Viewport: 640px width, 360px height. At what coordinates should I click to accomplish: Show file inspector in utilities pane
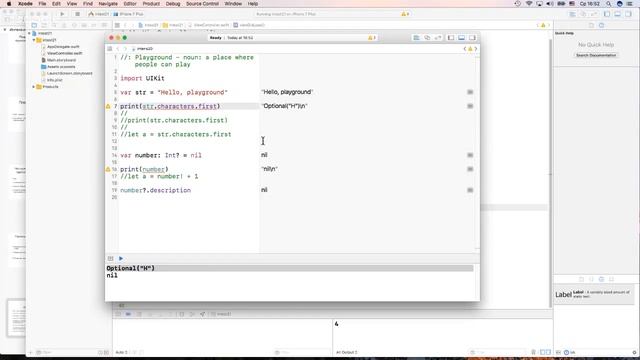click(x=591, y=25)
